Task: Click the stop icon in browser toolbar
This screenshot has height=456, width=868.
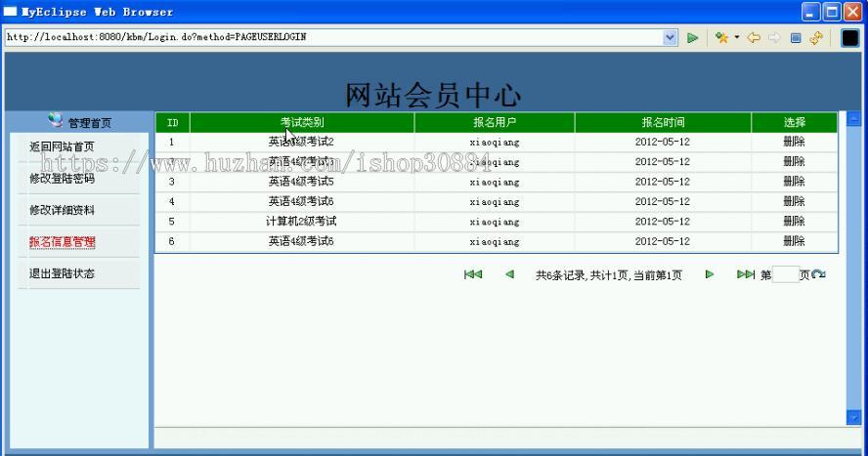Action: [x=796, y=37]
